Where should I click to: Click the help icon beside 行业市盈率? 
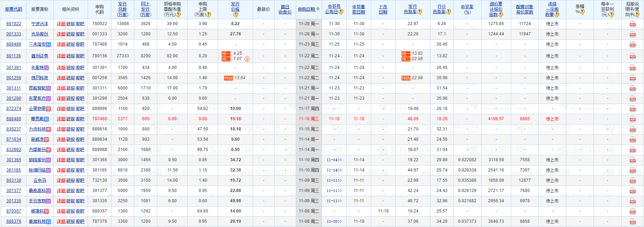click(x=448, y=12)
